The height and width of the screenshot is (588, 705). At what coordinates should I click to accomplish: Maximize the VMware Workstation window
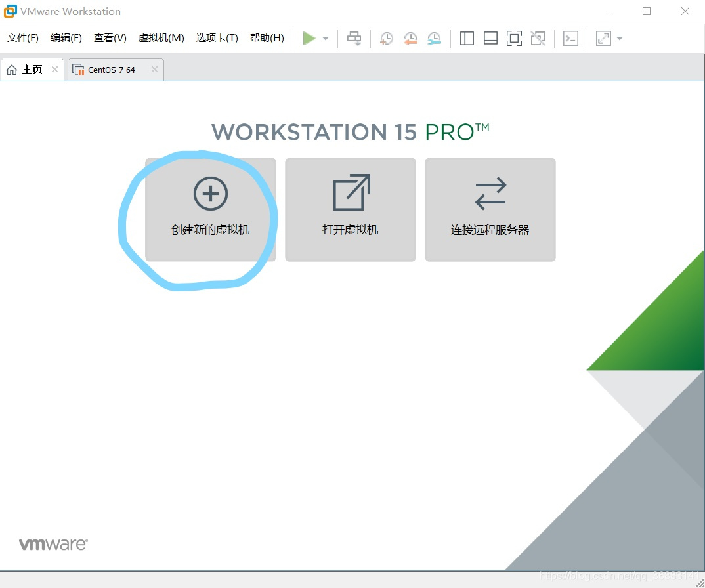click(x=647, y=11)
